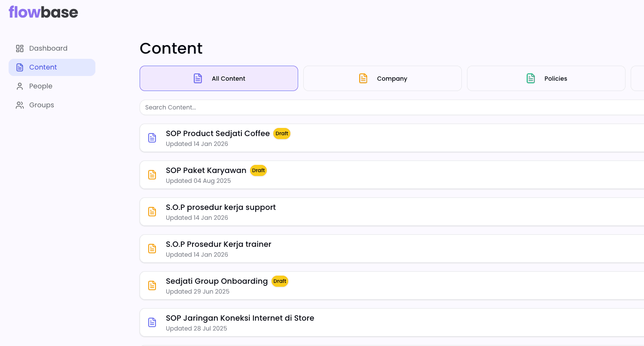Click document icon beside SOP Jaringan Koneksi Internet
This screenshot has height=346, width=644.
[152, 322]
